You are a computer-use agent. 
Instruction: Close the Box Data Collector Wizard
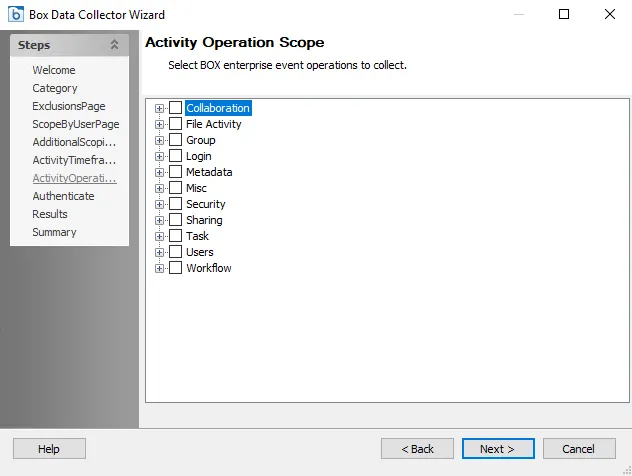(610, 14)
